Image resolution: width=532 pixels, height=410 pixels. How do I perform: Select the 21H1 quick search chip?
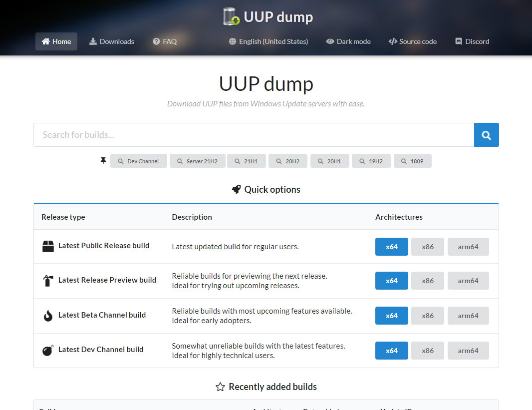[247, 161]
